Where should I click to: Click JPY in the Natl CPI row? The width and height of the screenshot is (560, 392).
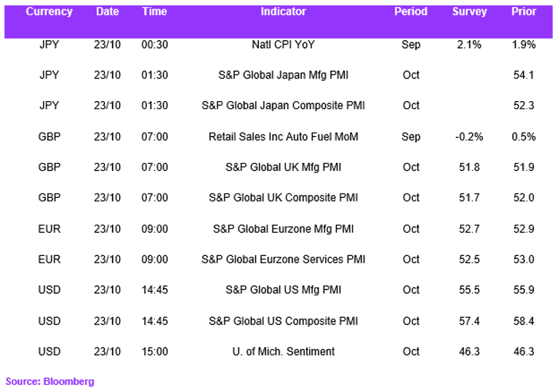[x=49, y=44]
